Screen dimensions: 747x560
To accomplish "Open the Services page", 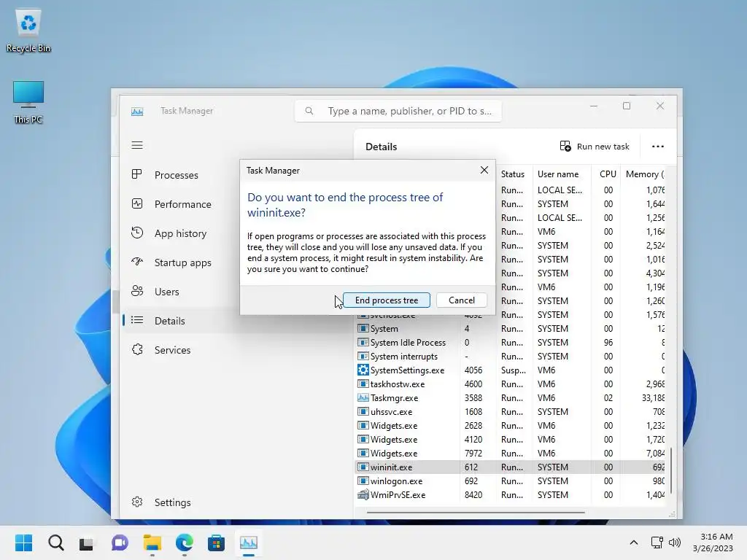I will tap(173, 349).
